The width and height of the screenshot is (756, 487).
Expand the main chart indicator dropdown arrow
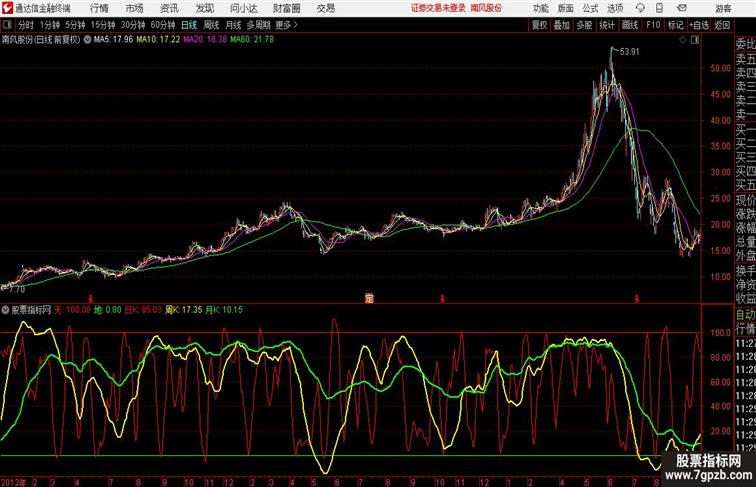click(87, 40)
